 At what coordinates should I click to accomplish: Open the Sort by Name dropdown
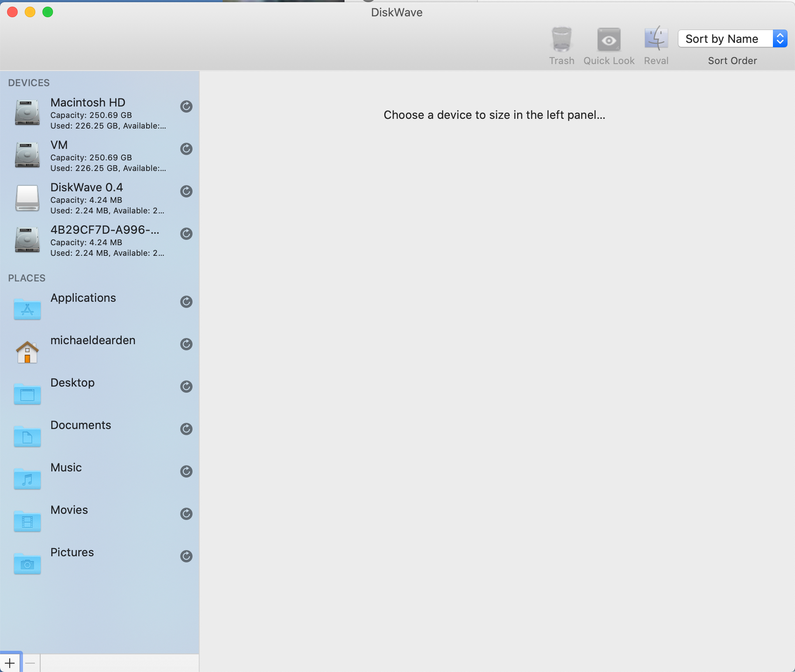(x=732, y=39)
